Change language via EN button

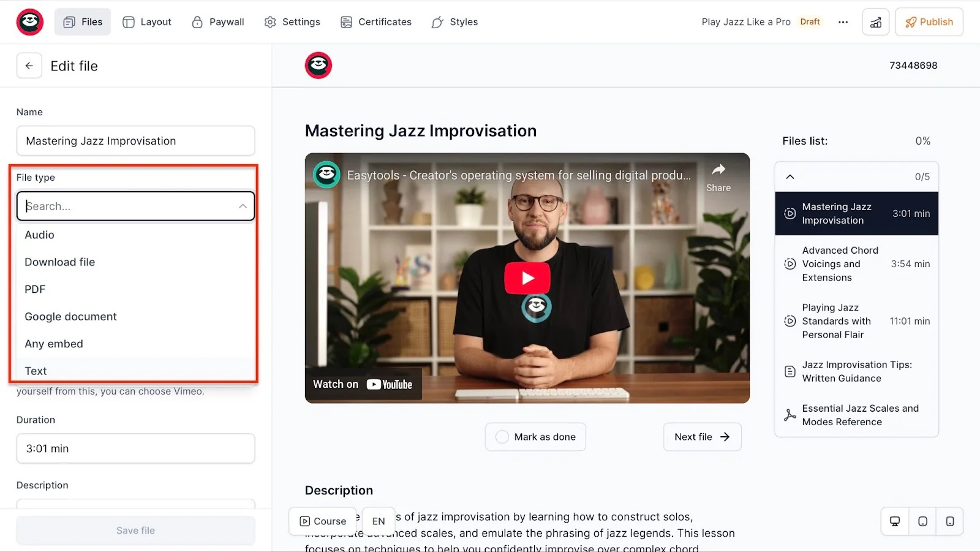379,521
